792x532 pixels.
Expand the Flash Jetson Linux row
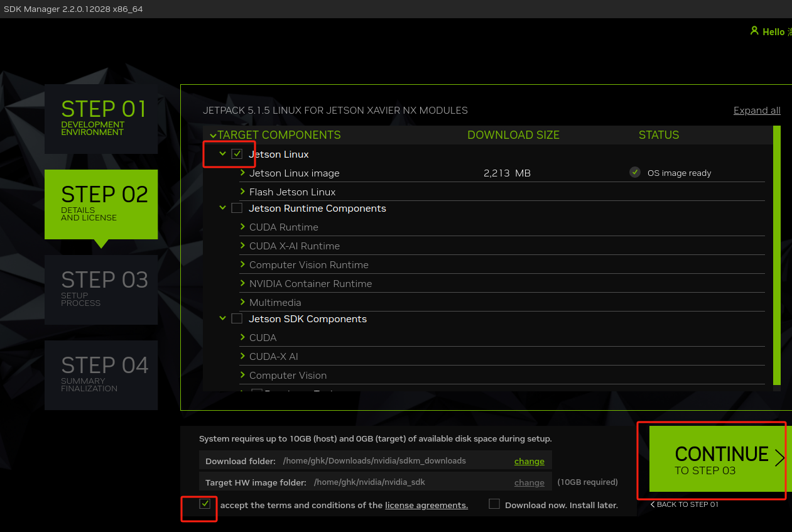point(243,191)
